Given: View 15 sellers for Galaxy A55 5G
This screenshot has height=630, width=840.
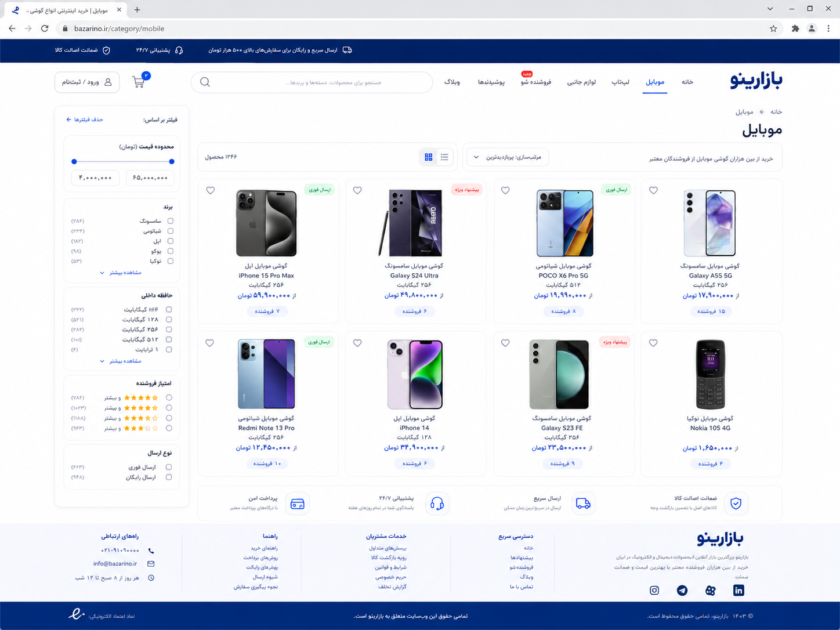Looking at the screenshot, I should click(x=710, y=312).
